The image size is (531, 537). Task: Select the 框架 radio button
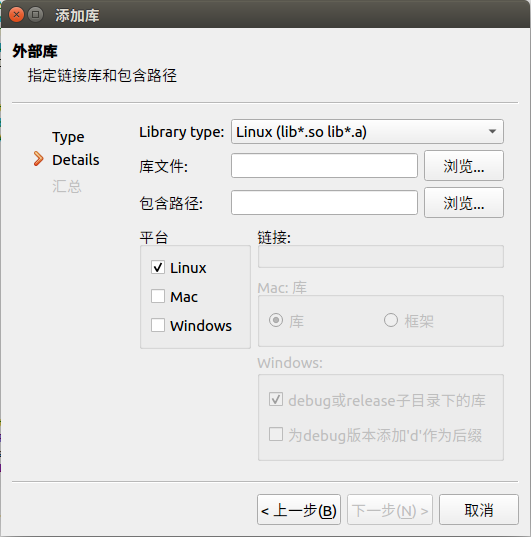tap(391, 321)
